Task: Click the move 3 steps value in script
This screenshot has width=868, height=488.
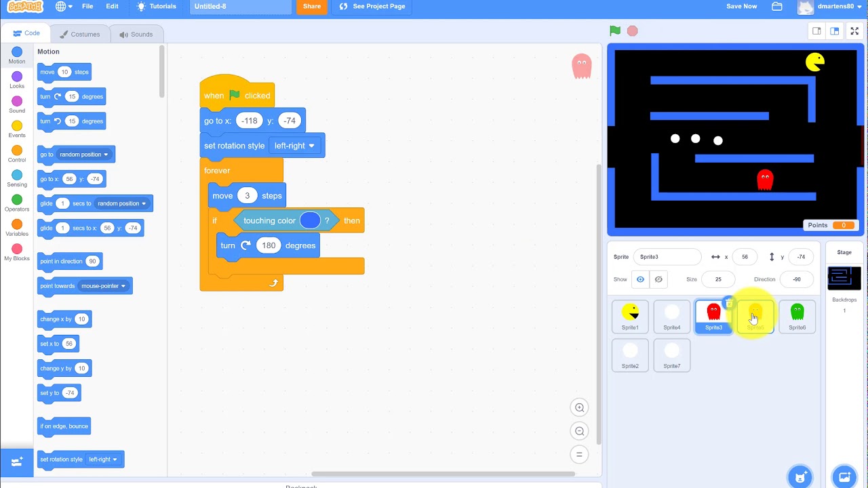Action: [247, 196]
